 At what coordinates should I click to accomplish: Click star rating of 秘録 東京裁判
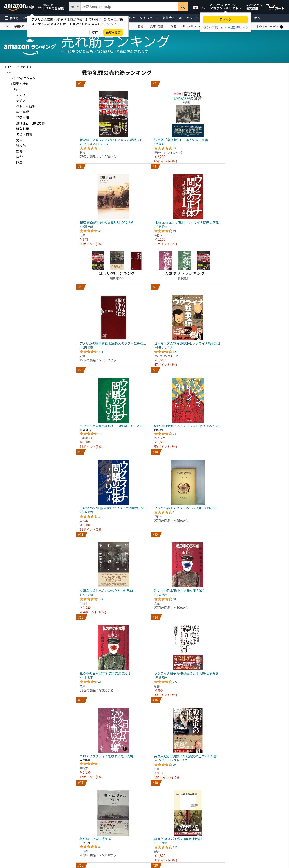click(88, 231)
